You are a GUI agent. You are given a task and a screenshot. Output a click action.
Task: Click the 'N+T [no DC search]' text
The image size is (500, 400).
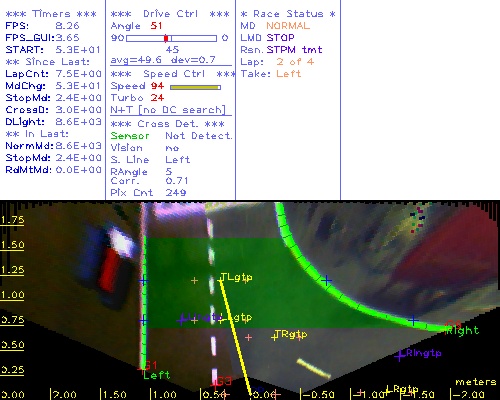[x=168, y=110]
